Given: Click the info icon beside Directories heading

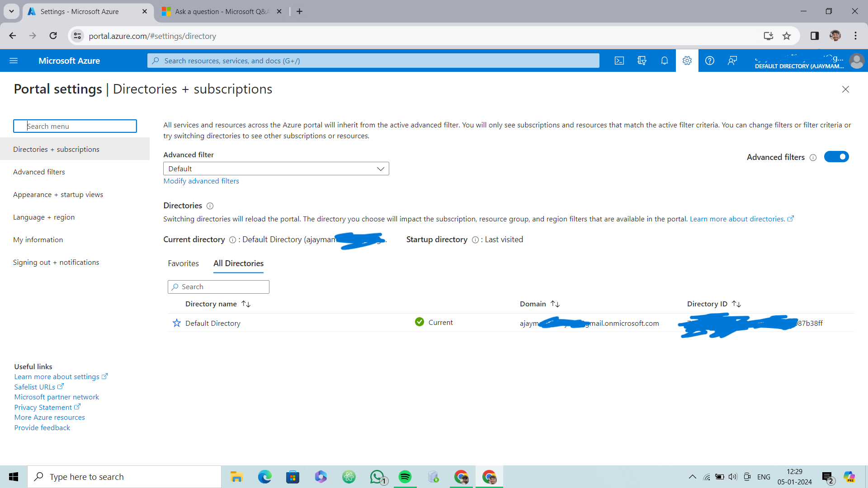Looking at the screenshot, I should point(210,206).
